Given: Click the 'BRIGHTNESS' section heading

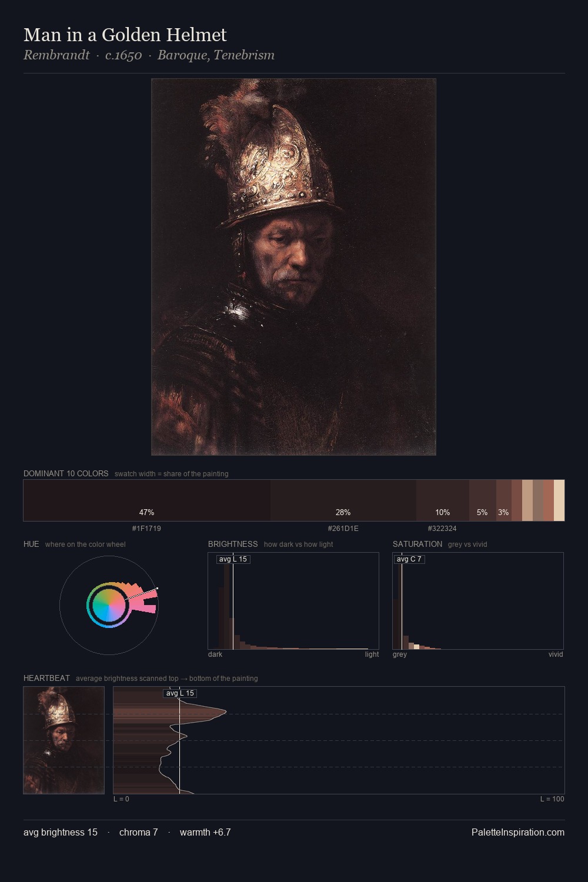Looking at the screenshot, I should [x=233, y=544].
